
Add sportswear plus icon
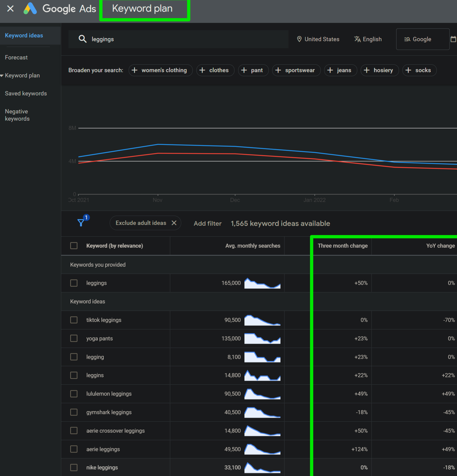278,70
